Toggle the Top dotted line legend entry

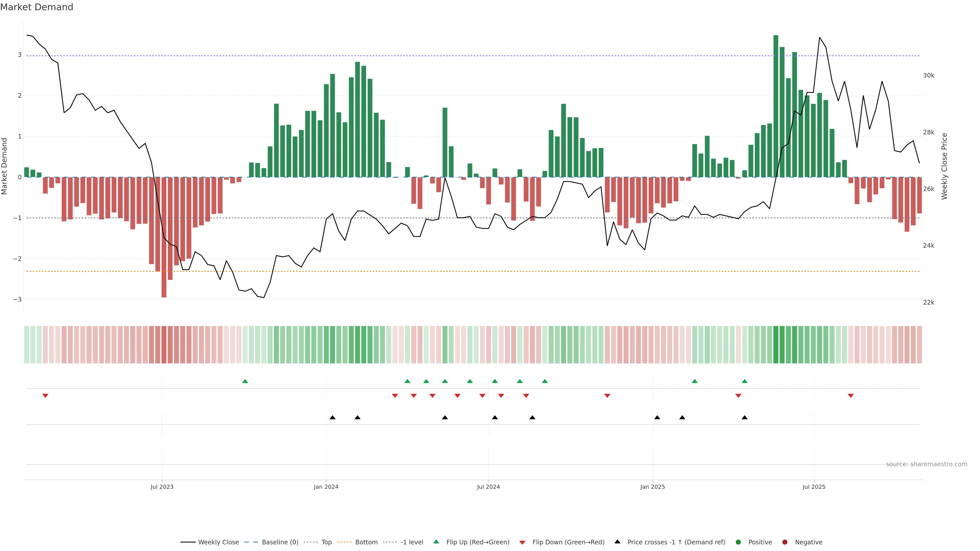(x=326, y=542)
